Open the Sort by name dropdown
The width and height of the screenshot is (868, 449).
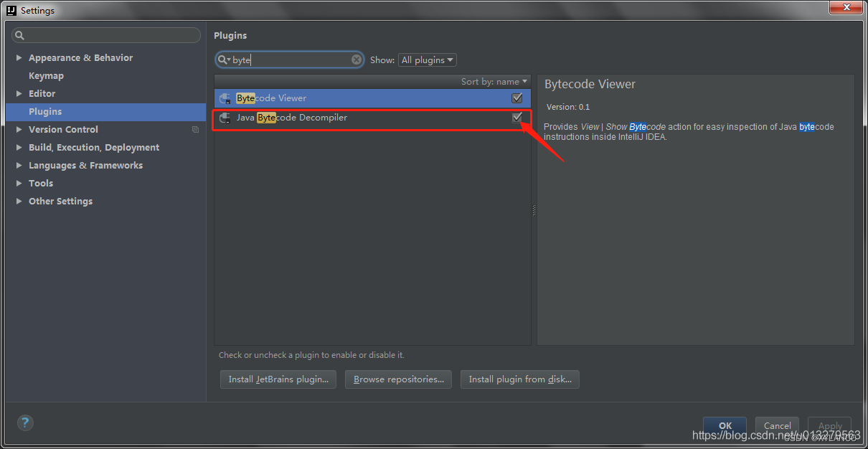(494, 82)
